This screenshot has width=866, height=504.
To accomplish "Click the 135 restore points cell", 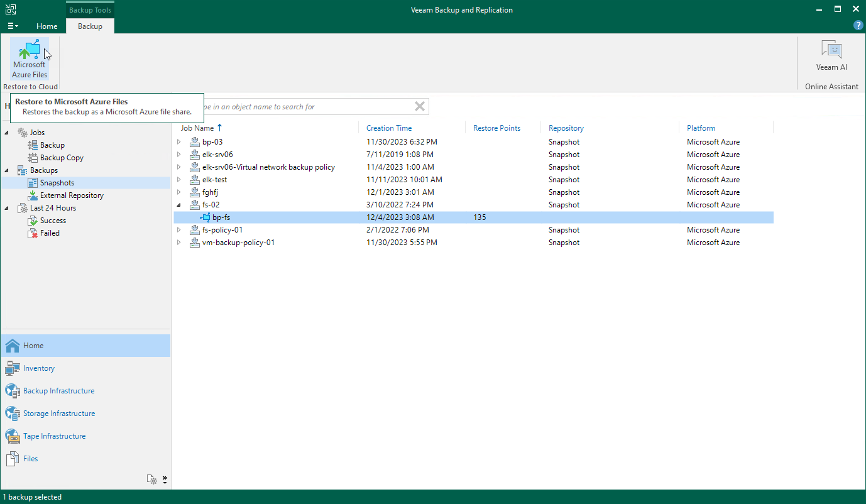I will [x=480, y=217].
